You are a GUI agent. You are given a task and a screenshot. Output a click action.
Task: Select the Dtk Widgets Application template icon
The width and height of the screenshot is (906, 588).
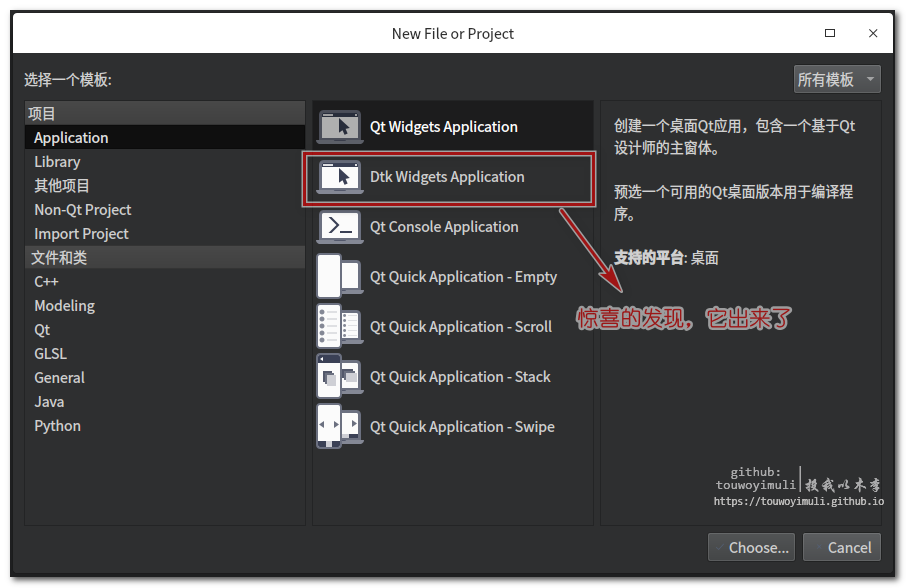pos(340,177)
